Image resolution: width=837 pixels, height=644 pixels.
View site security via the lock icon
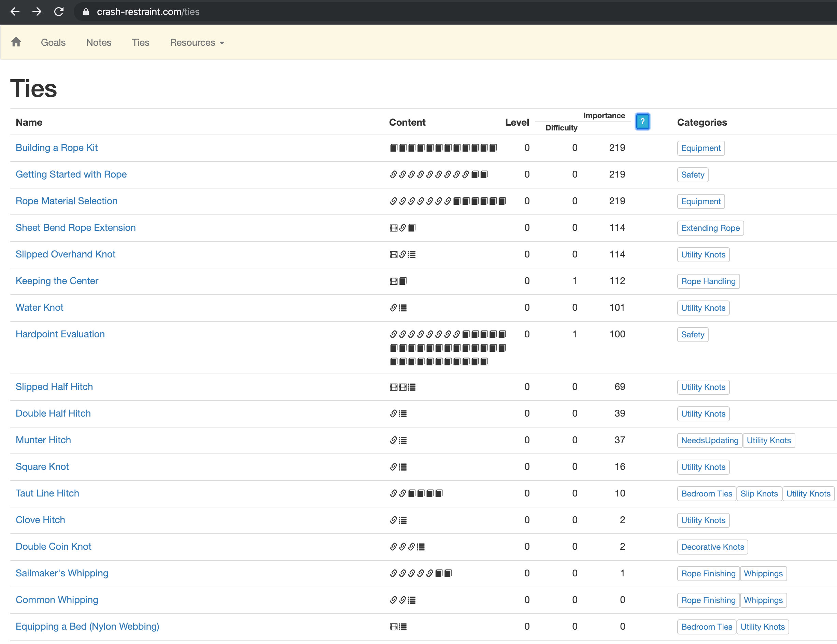point(86,12)
